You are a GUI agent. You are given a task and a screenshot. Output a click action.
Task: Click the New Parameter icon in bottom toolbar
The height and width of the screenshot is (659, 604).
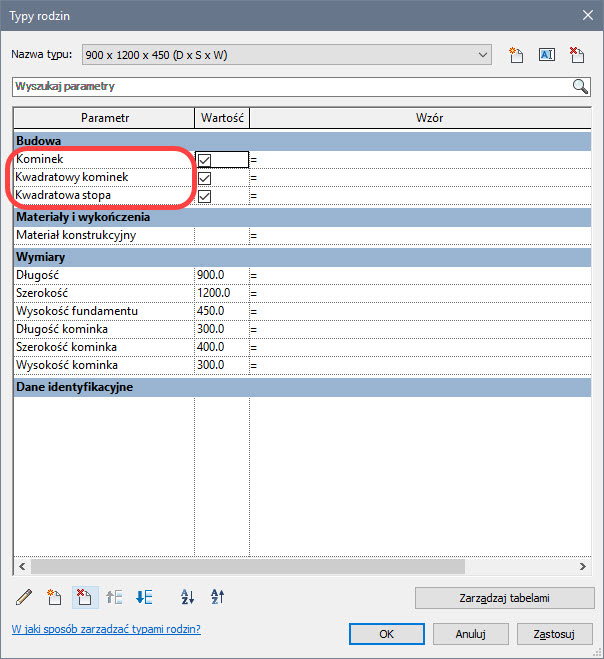coord(55,598)
